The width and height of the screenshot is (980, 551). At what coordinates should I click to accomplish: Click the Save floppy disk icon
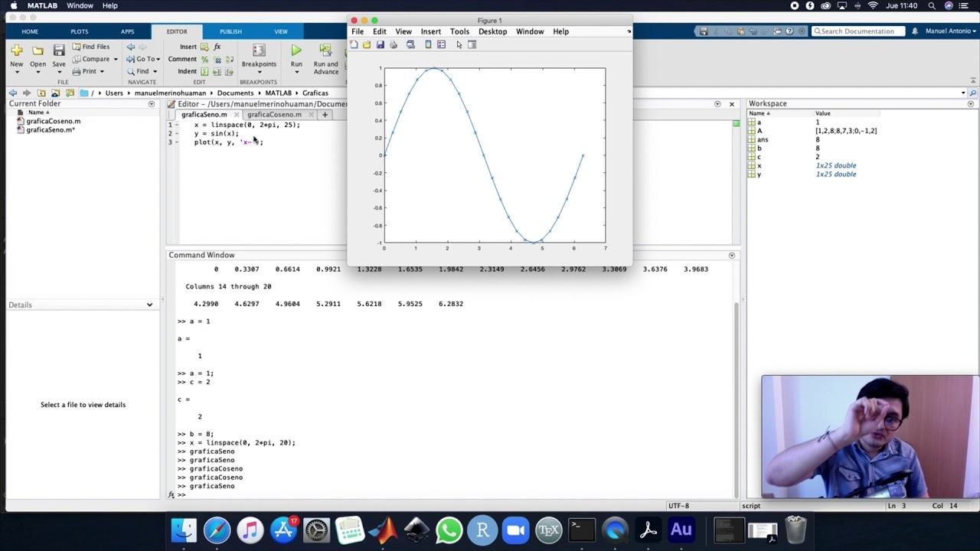pyautogui.click(x=59, y=51)
